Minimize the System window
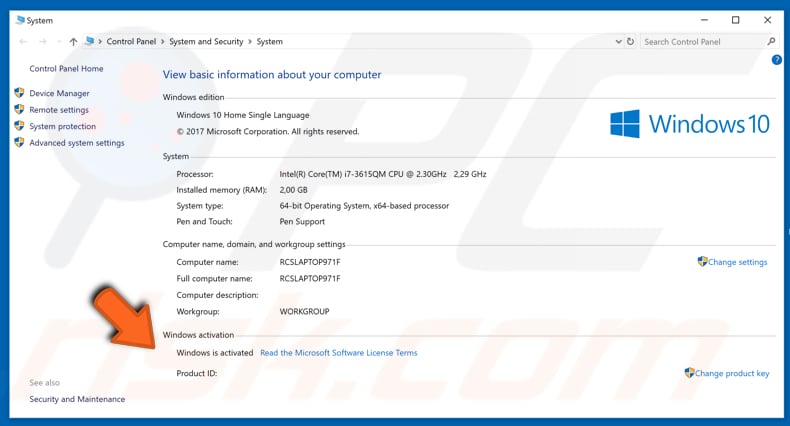 click(x=704, y=20)
